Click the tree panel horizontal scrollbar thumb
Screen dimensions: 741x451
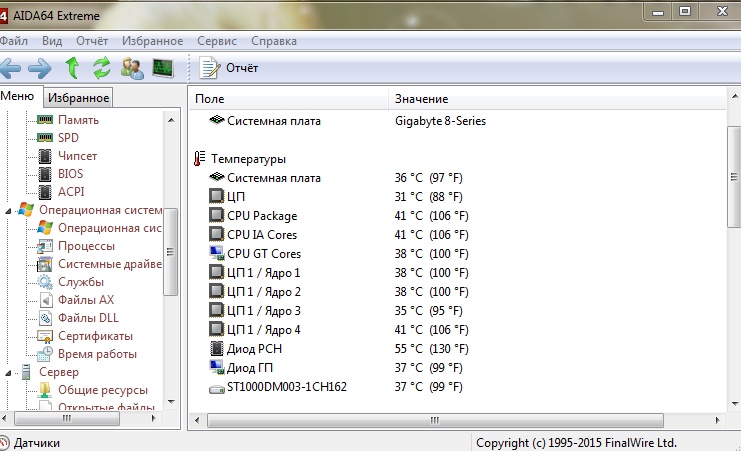pyautogui.click(x=67, y=418)
